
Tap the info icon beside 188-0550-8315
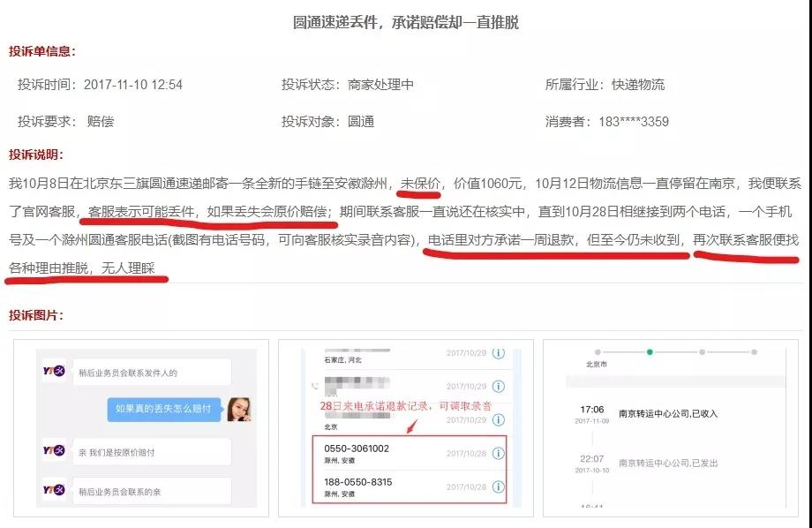[498, 487]
